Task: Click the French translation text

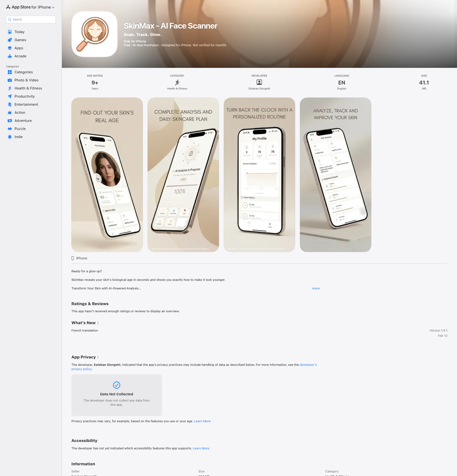Action: click(x=84, y=331)
